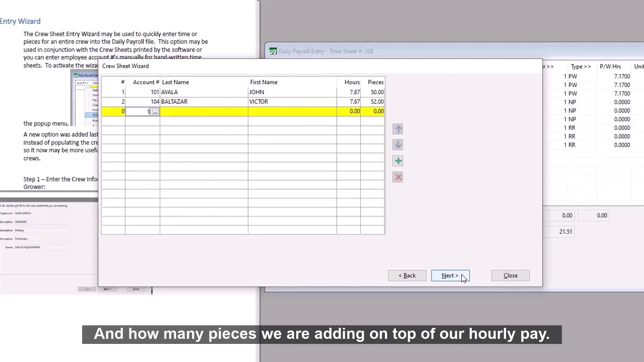Click the green plus add row icon
The width and height of the screenshot is (644, 362).
398,161
